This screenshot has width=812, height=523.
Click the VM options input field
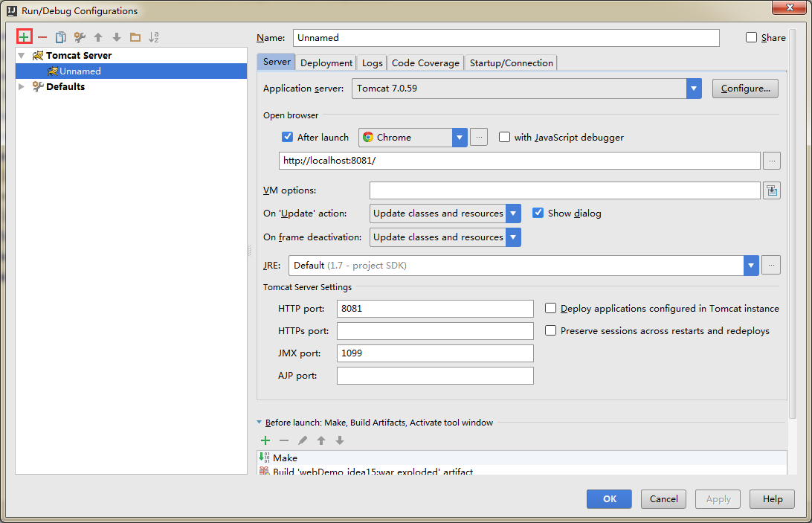pos(564,190)
